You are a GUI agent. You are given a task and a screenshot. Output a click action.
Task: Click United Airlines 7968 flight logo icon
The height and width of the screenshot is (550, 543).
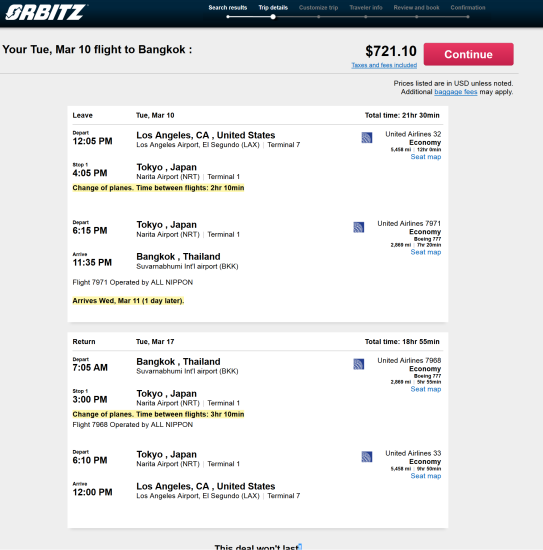pyautogui.click(x=358, y=364)
